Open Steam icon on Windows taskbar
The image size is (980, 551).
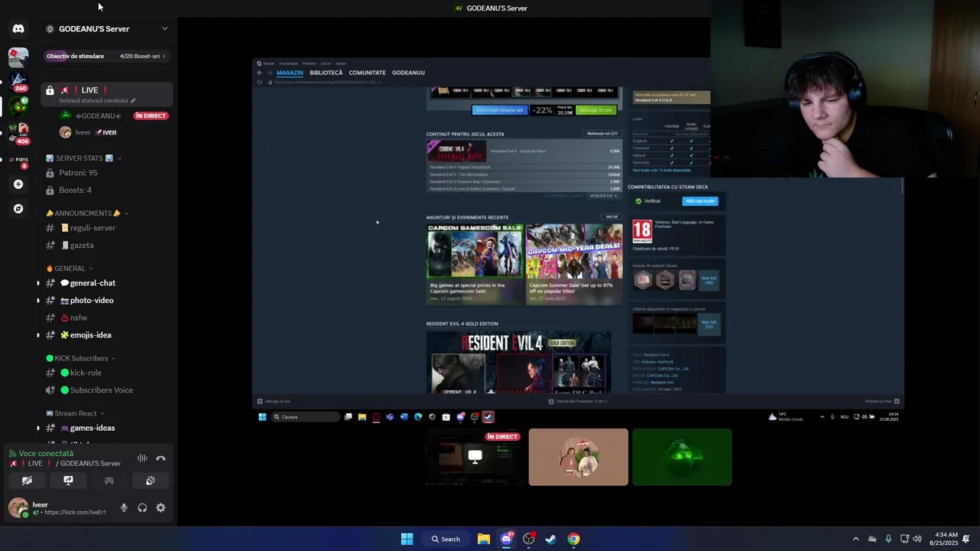tap(550, 539)
